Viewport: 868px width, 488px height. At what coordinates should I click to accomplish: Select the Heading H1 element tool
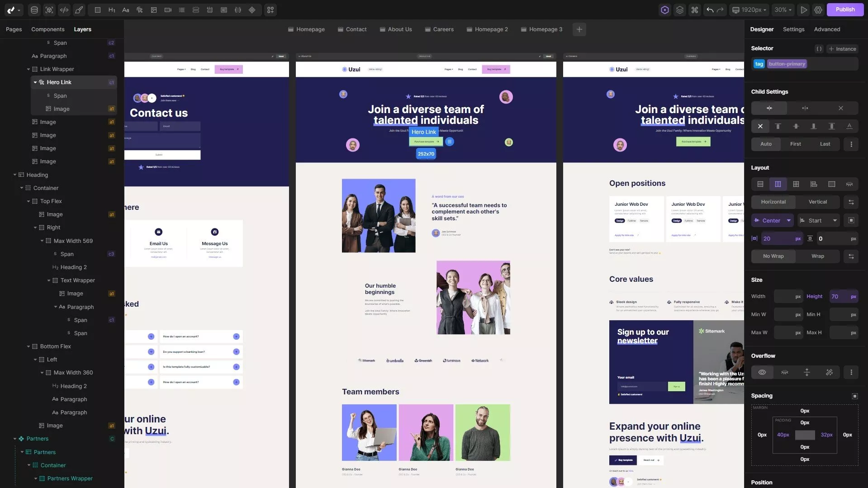[x=111, y=10]
